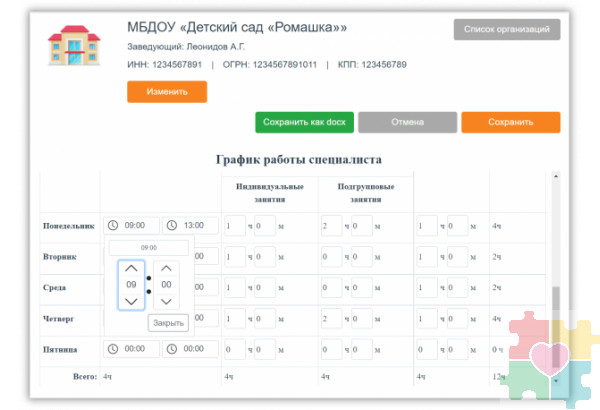This screenshot has width=600, height=410.
Task: Click the Заведующий: Леонидов А.Г. text
Action: coord(186,47)
